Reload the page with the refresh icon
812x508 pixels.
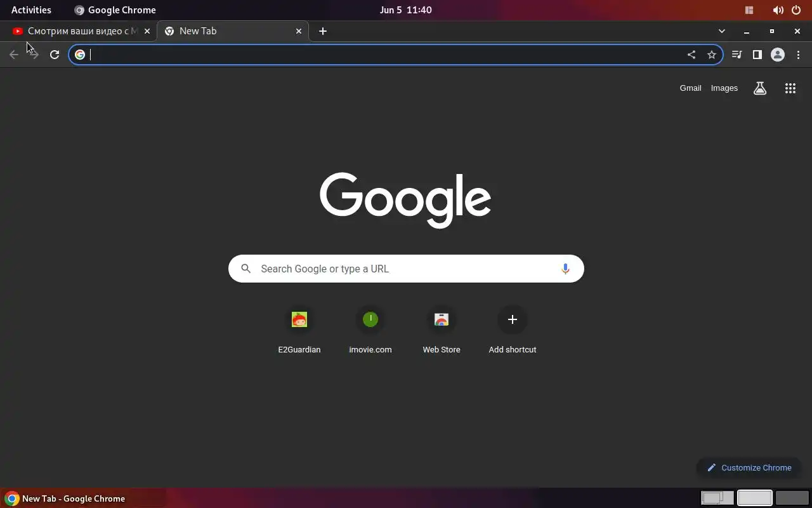(55, 55)
